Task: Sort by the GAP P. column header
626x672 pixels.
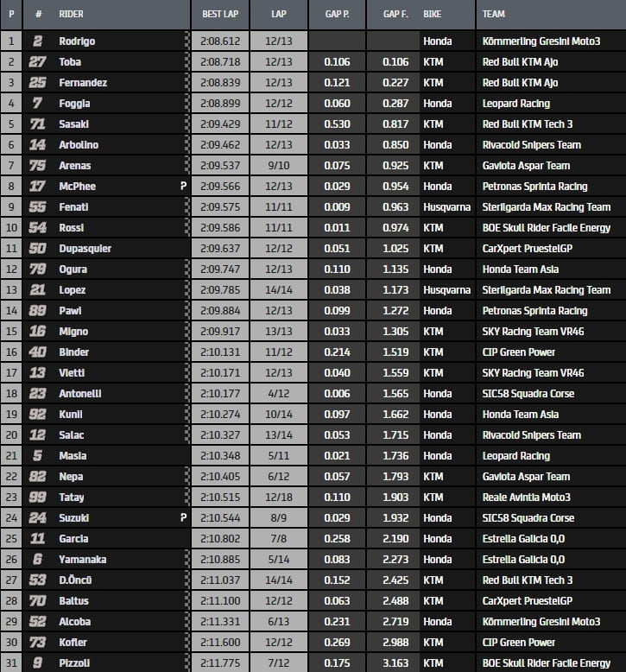Action: (x=338, y=15)
